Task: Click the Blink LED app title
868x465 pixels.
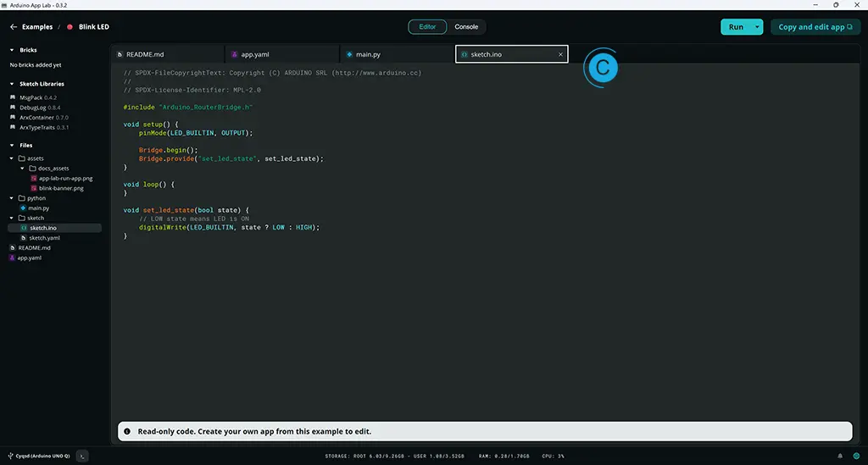Action: coord(93,26)
